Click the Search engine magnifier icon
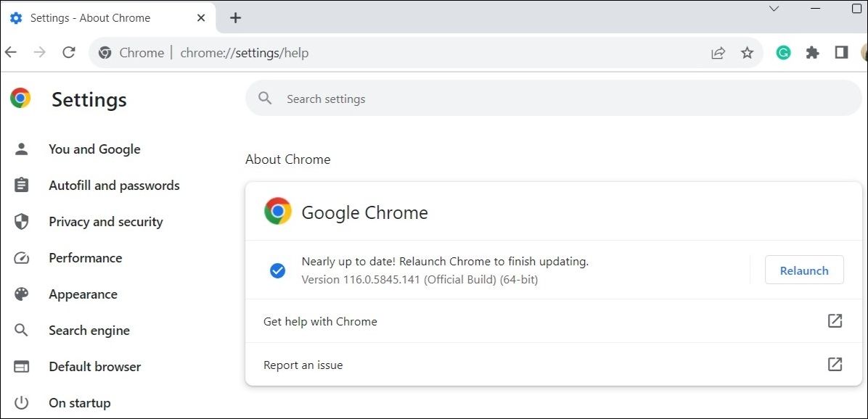This screenshot has height=419, width=868. point(22,330)
